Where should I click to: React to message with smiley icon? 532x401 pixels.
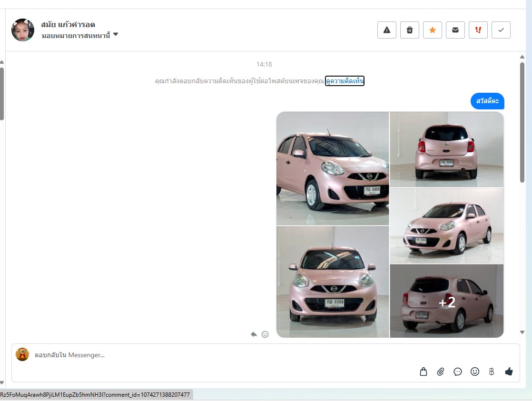click(x=265, y=334)
